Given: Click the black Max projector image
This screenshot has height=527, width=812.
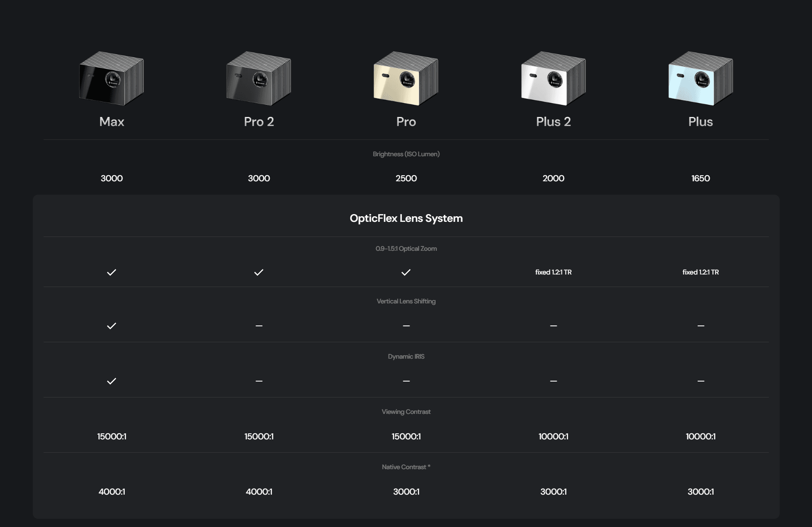Looking at the screenshot, I should coord(111,79).
